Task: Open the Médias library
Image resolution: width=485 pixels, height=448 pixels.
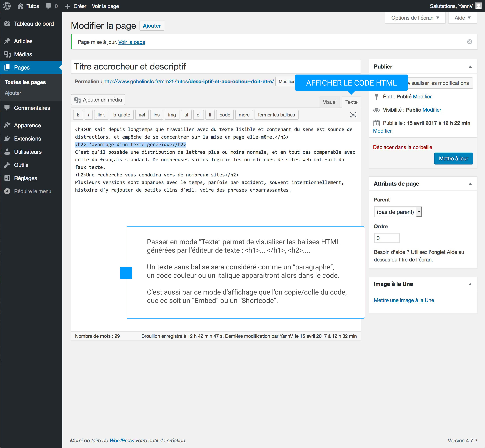Action: (31, 54)
